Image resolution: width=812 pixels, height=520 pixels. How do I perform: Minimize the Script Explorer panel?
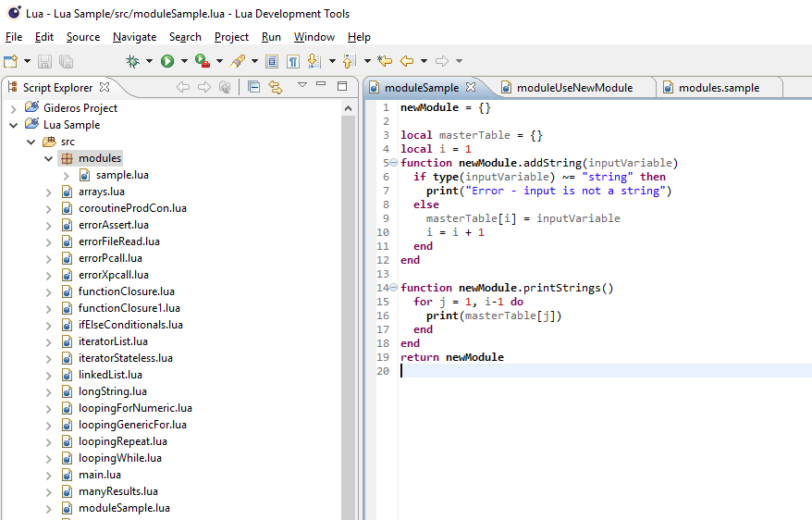tap(321, 83)
